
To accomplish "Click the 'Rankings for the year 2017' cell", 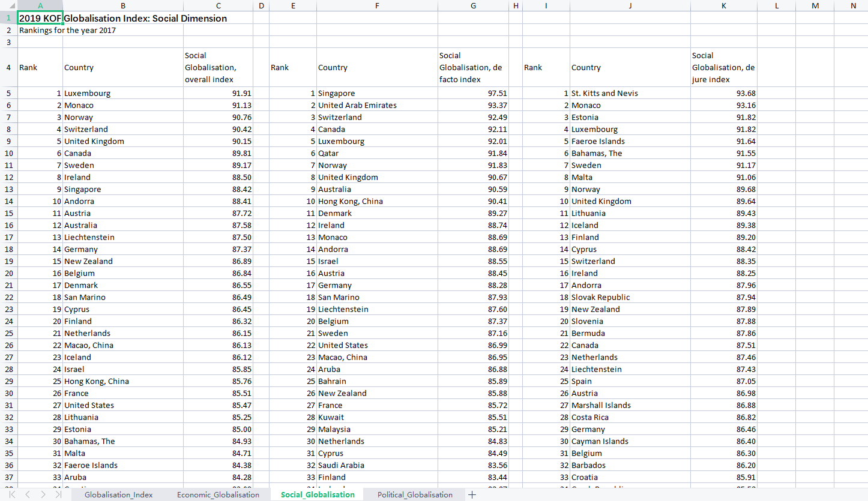I will click(67, 30).
